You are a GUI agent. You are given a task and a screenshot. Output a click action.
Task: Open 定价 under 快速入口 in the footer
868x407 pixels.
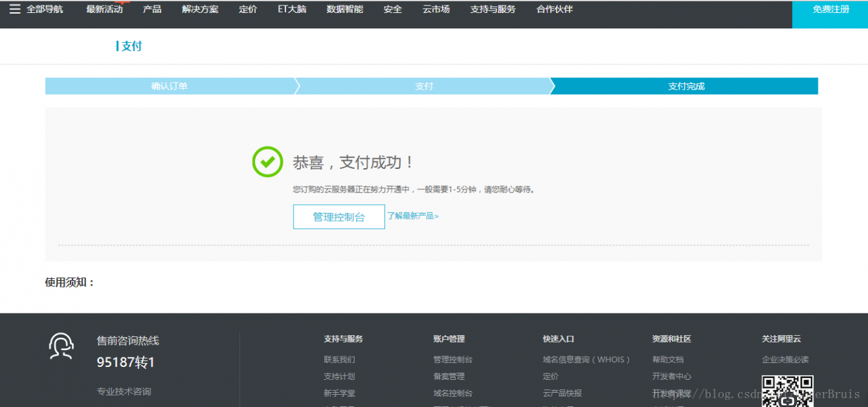[x=551, y=376]
